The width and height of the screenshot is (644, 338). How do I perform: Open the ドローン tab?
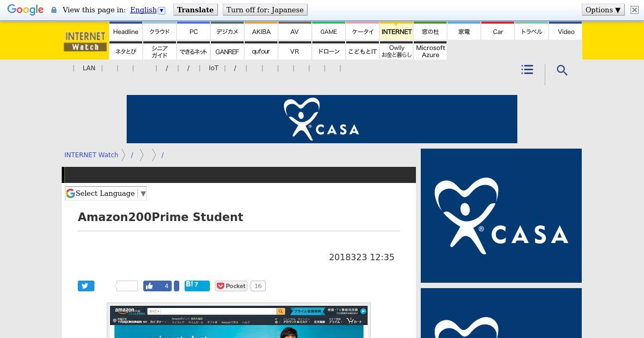point(328,51)
